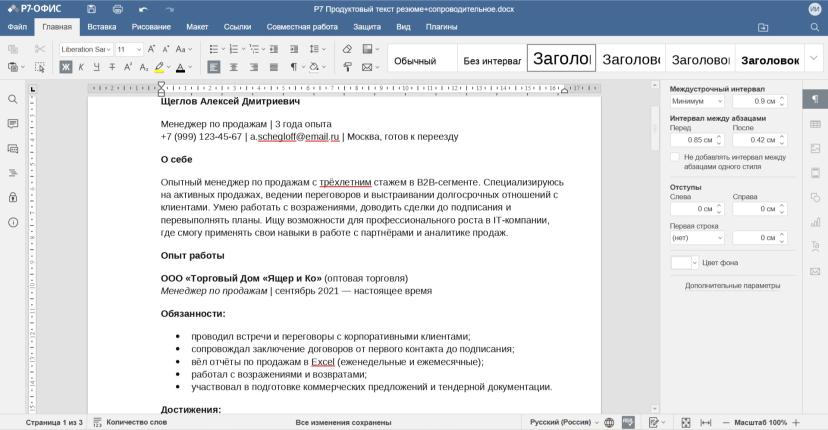Toggle underline formatting (Ч)

(96, 67)
